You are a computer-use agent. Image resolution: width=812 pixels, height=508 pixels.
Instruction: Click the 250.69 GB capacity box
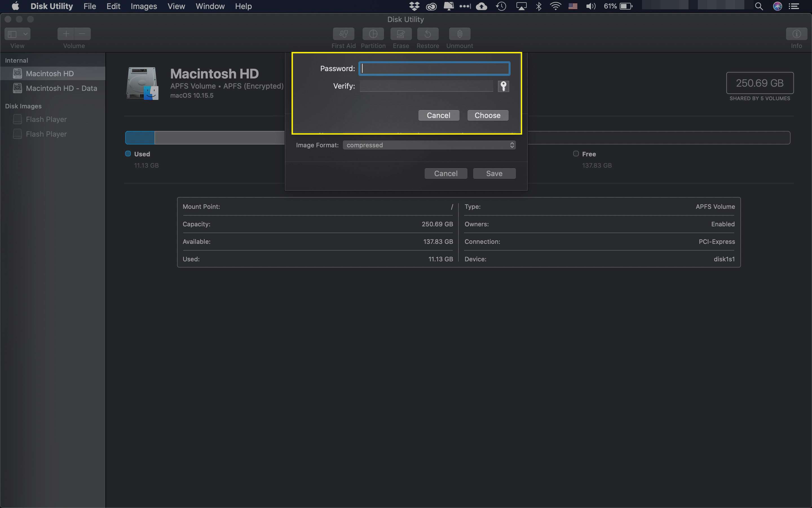[x=760, y=83]
